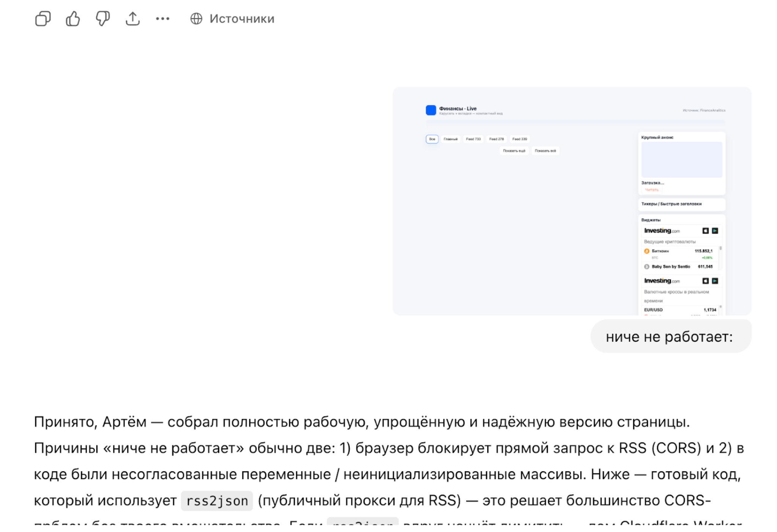The width and height of the screenshot is (777, 532).
Task: Click the globe icon next to Источники
Action: coord(197,19)
